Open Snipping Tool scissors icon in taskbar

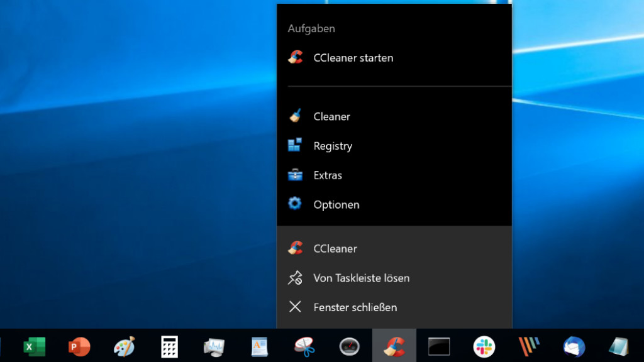click(x=304, y=346)
